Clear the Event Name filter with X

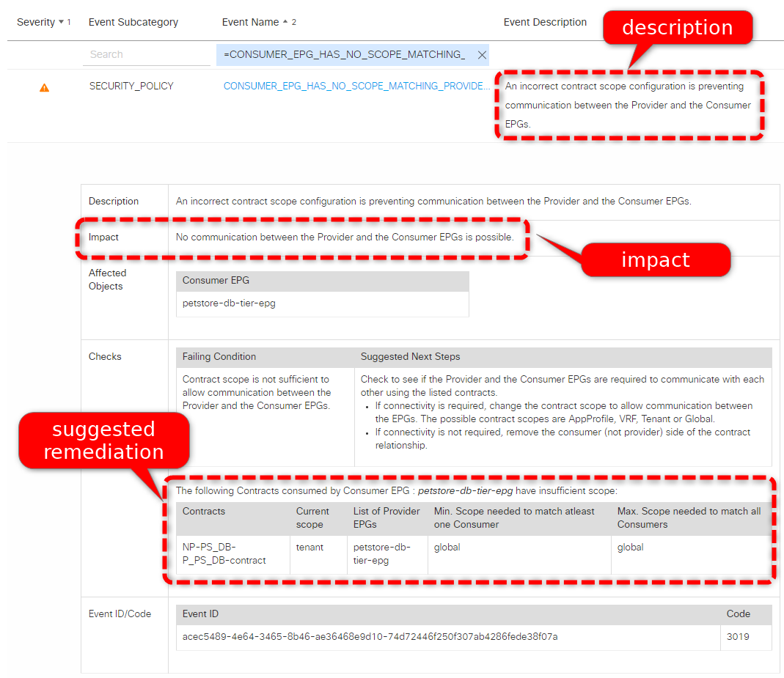[482, 55]
